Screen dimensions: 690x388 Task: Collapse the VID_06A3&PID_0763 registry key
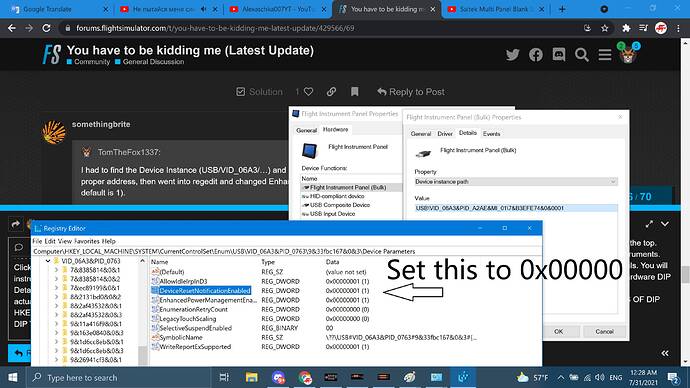pos(48,261)
